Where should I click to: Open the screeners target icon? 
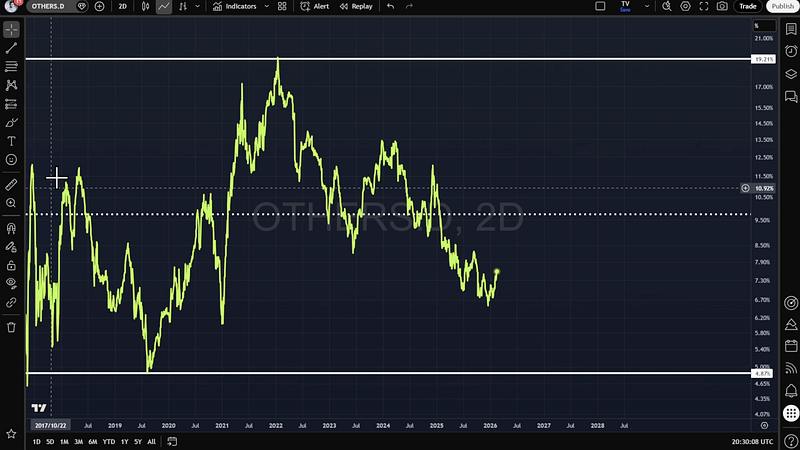791,303
